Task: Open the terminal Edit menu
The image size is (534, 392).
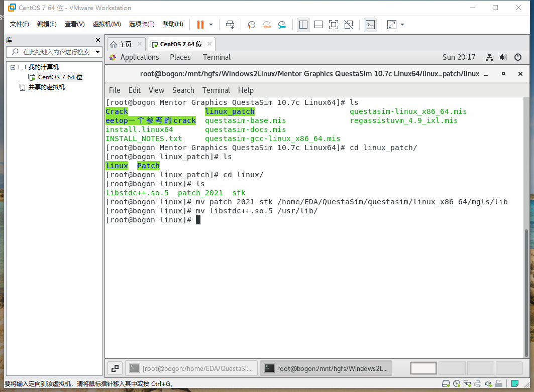Action: [x=135, y=90]
